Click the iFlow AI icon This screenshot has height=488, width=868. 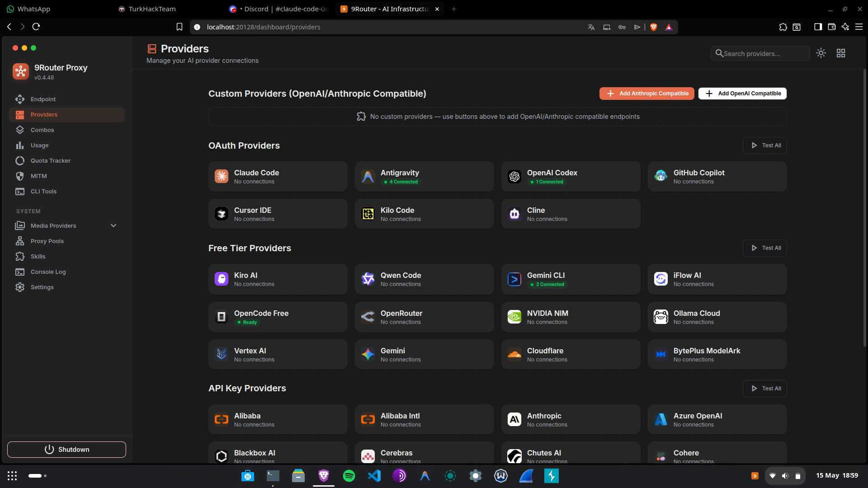coord(661,279)
